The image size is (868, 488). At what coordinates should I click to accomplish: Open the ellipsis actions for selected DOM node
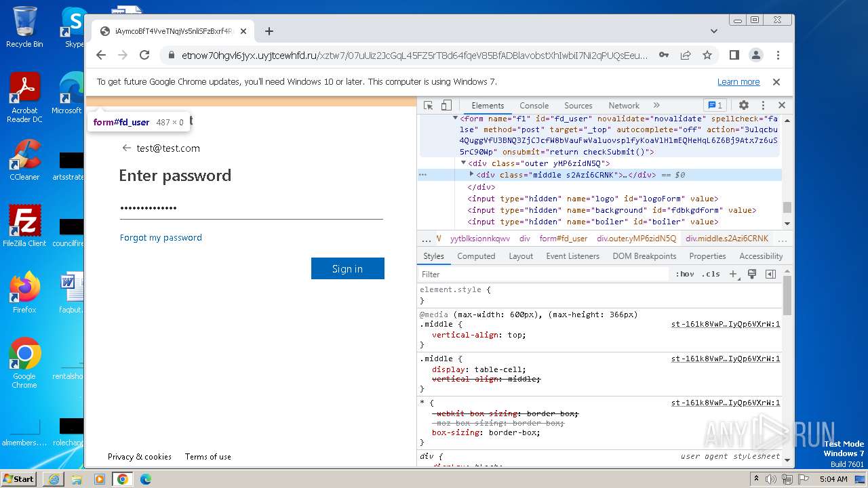[423, 174]
